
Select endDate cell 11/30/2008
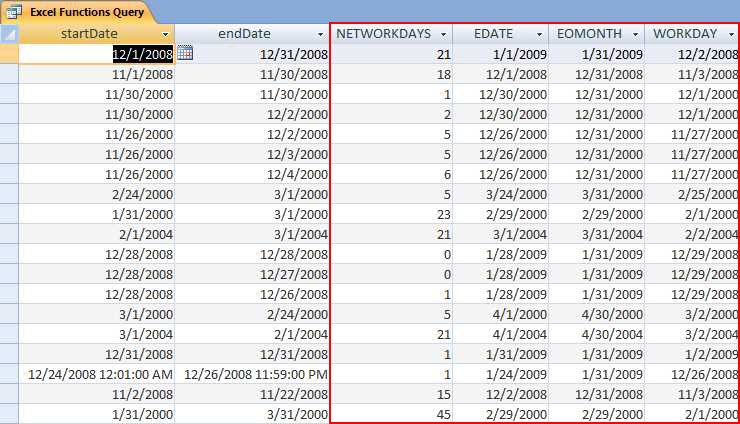[252, 74]
